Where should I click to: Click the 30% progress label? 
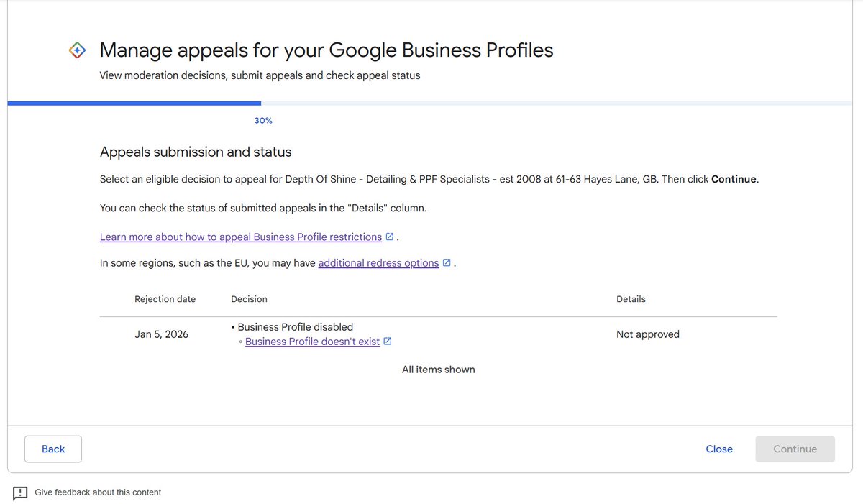[263, 121]
